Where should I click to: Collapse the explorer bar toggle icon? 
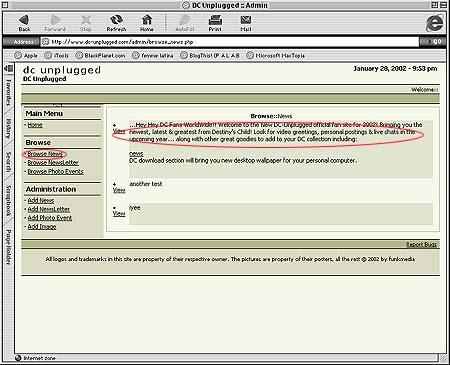point(9,69)
